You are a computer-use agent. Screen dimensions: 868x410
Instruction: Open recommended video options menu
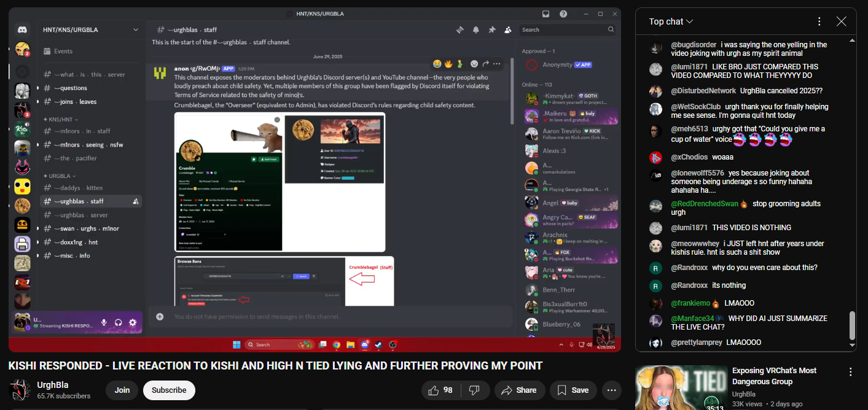pos(851,372)
